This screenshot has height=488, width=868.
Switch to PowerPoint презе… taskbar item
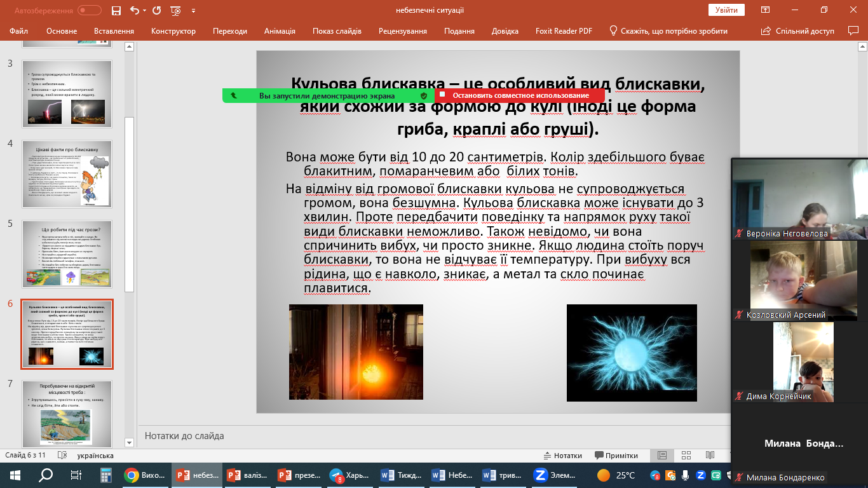click(x=298, y=475)
